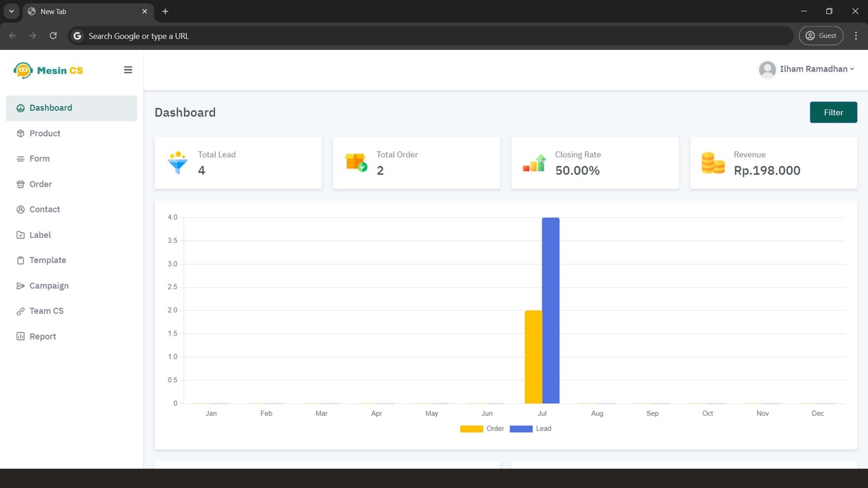
Task: Toggle the Lead series in chart legend
Action: tap(531, 429)
